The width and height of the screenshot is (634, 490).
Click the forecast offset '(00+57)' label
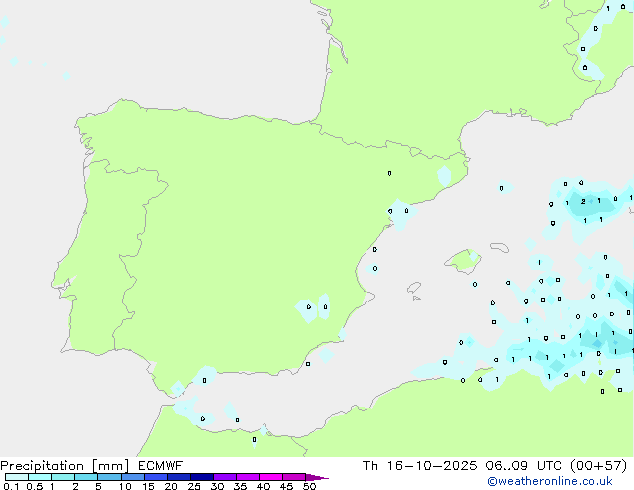[598, 466]
